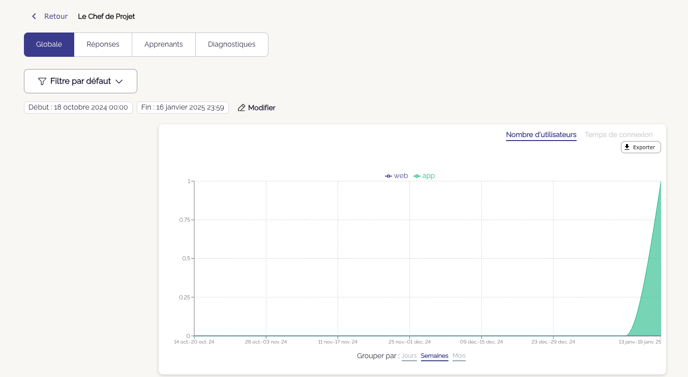Click the 28 oct.-03 nov. 24 axis label
The width and height of the screenshot is (688, 377).
click(266, 342)
